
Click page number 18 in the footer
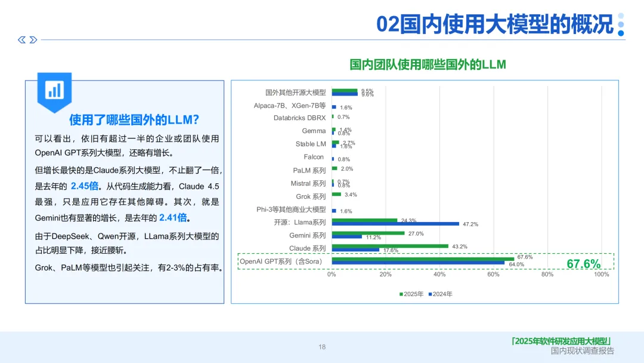coord(322,347)
